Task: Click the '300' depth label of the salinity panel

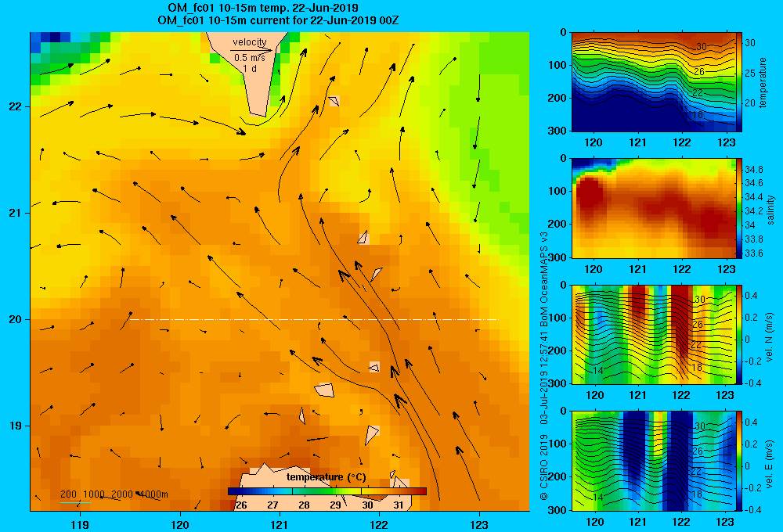Action: tap(557, 257)
